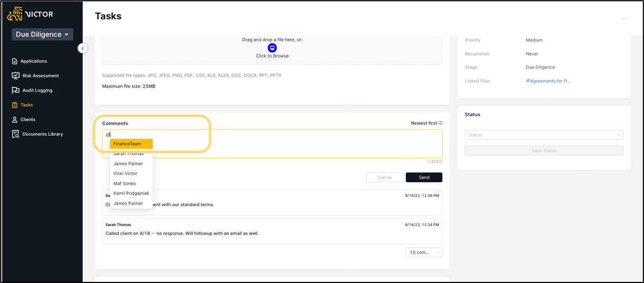Click the Applications document icon
644x283 pixels.
(15, 61)
